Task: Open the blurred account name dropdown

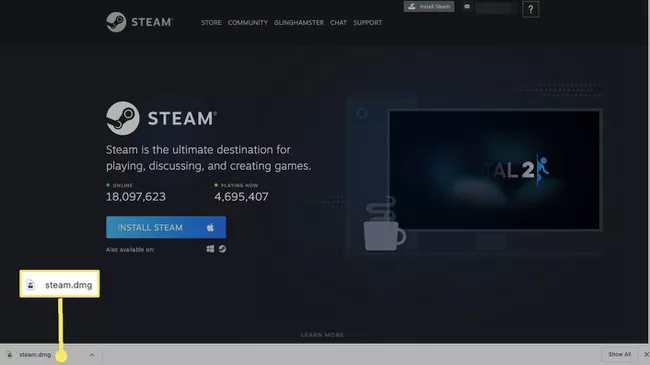Action: [x=496, y=8]
